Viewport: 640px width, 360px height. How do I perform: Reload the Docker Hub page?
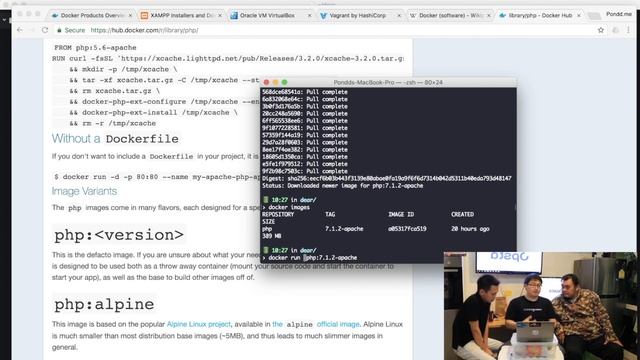click(x=45, y=30)
